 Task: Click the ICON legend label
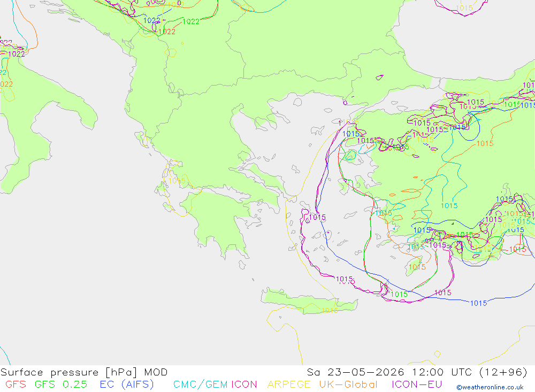(244, 385)
